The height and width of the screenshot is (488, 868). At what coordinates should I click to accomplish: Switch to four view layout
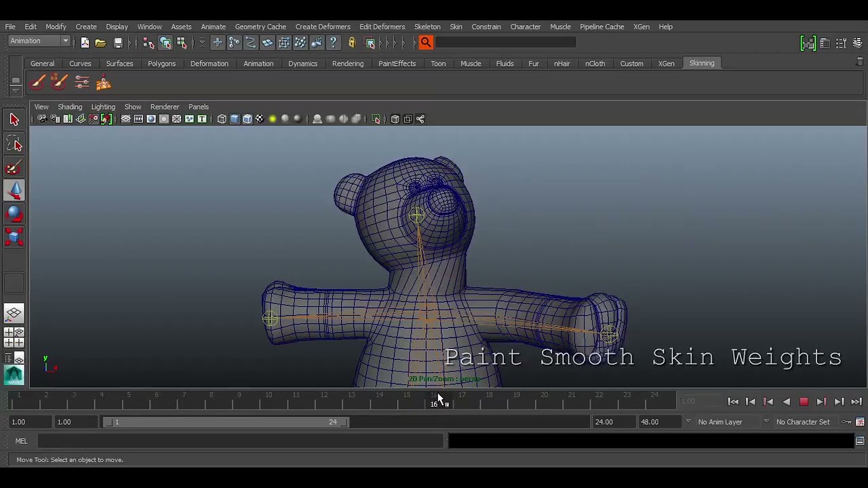[x=14, y=337]
